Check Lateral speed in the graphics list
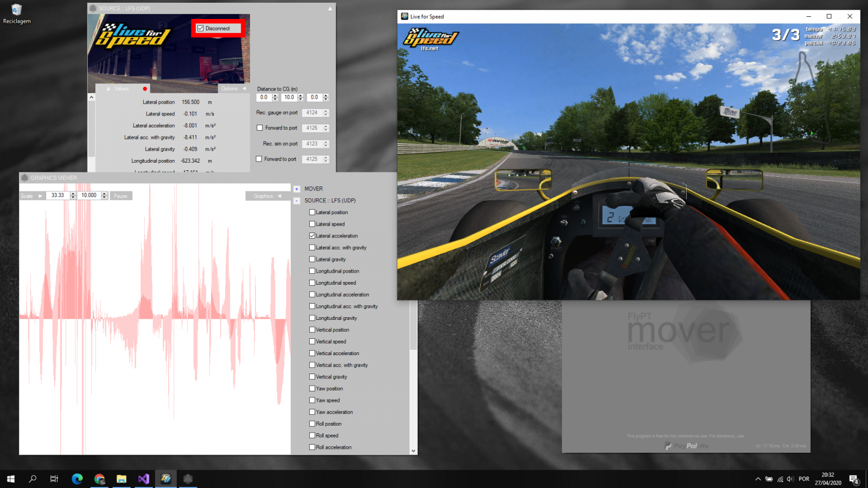The image size is (868, 488). [x=312, y=224]
